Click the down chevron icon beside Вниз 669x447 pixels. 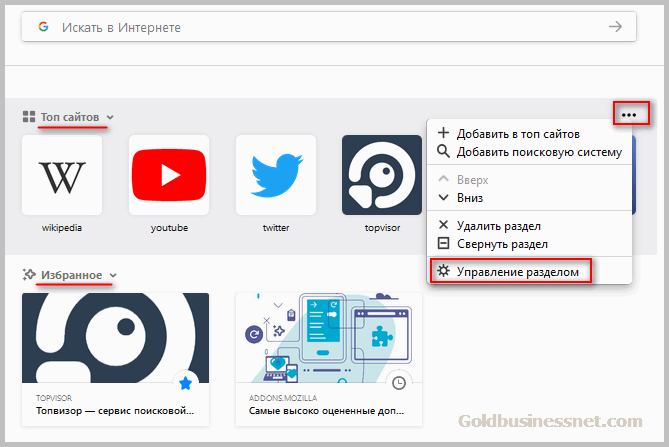(x=443, y=197)
